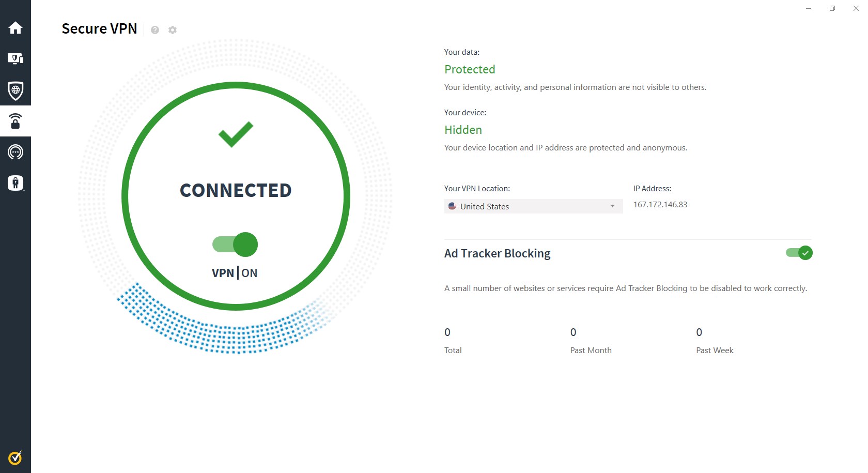Maximize the application window
The height and width of the screenshot is (473, 868).
pyautogui.click(x=832, y=8)
